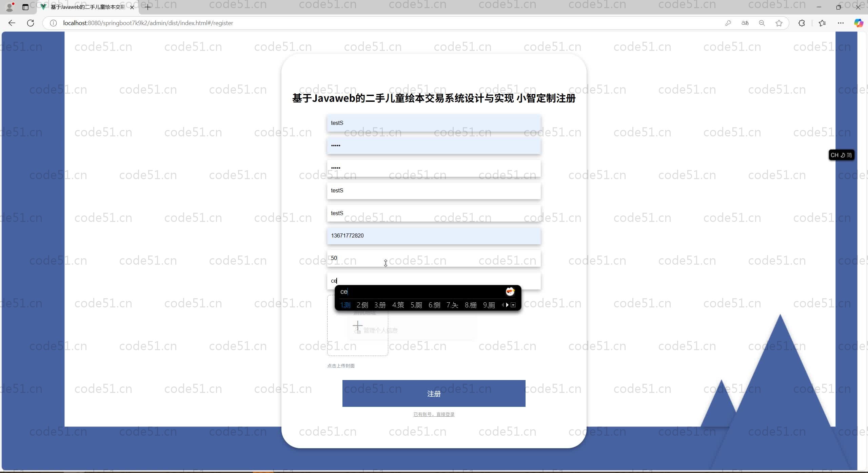Viewport: 868px width, 473px height.
Task: Go to next IME candidate page arrow
Action: tap(507, 305)
